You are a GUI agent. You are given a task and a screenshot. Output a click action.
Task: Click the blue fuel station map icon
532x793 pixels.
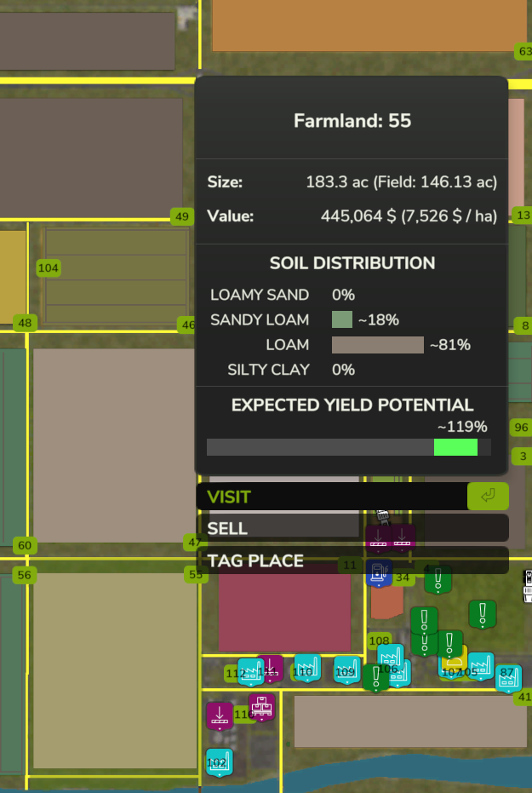click(379, 573)
